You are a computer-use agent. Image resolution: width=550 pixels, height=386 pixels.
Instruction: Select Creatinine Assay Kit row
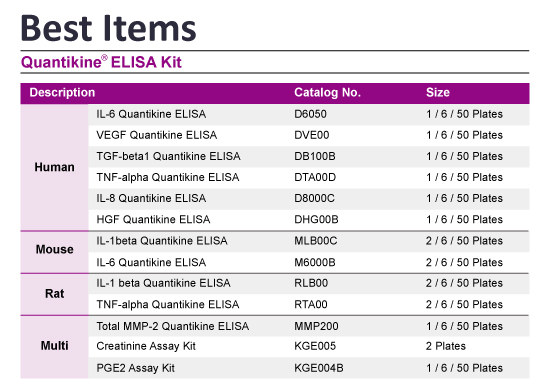coord(309,347)
